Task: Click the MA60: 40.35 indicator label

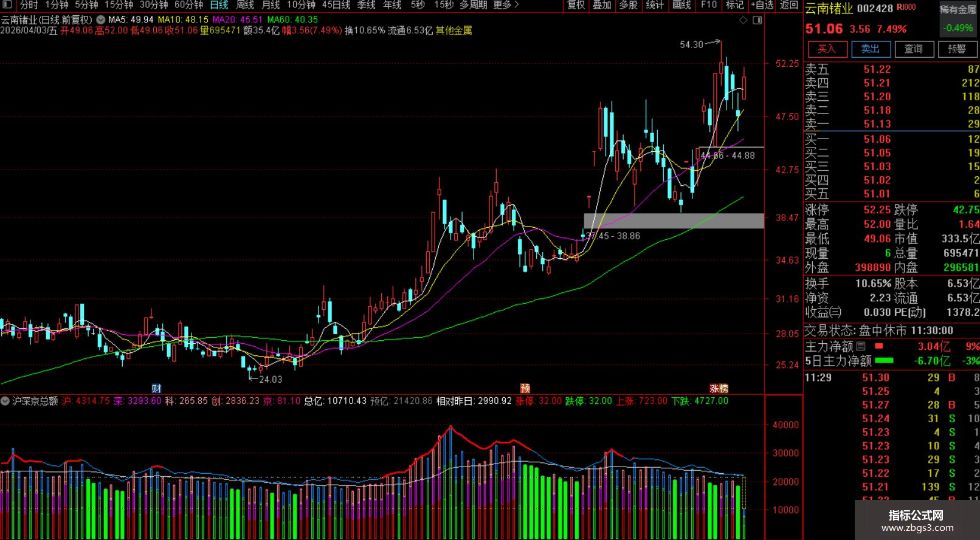Action: [x=292, y=19]
